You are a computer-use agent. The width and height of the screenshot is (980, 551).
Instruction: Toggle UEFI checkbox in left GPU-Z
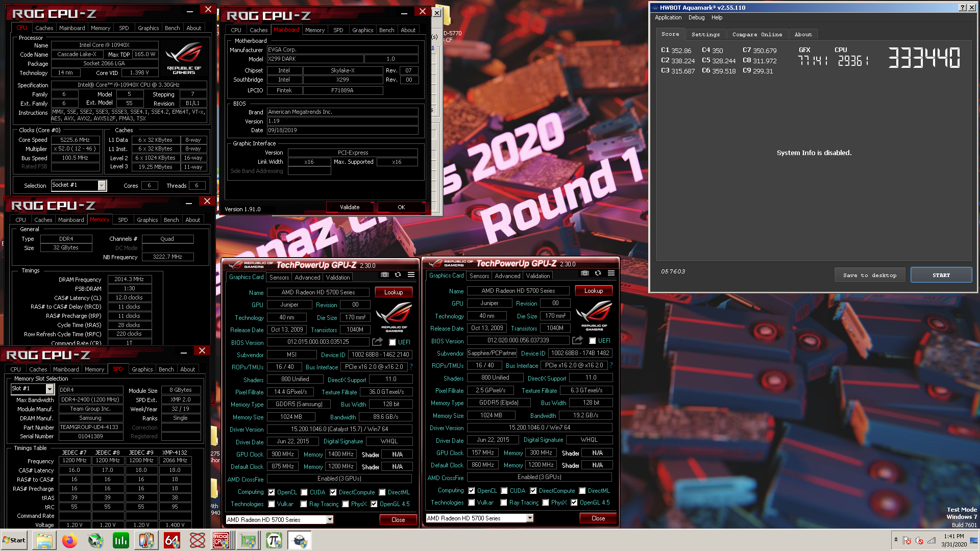393,342
